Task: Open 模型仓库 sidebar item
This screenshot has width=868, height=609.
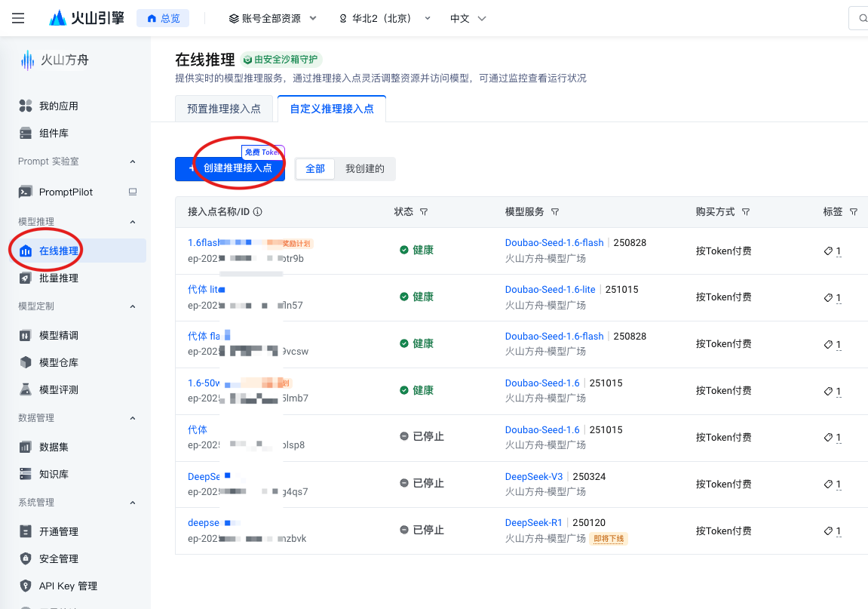Action: [x=58, y=362]
